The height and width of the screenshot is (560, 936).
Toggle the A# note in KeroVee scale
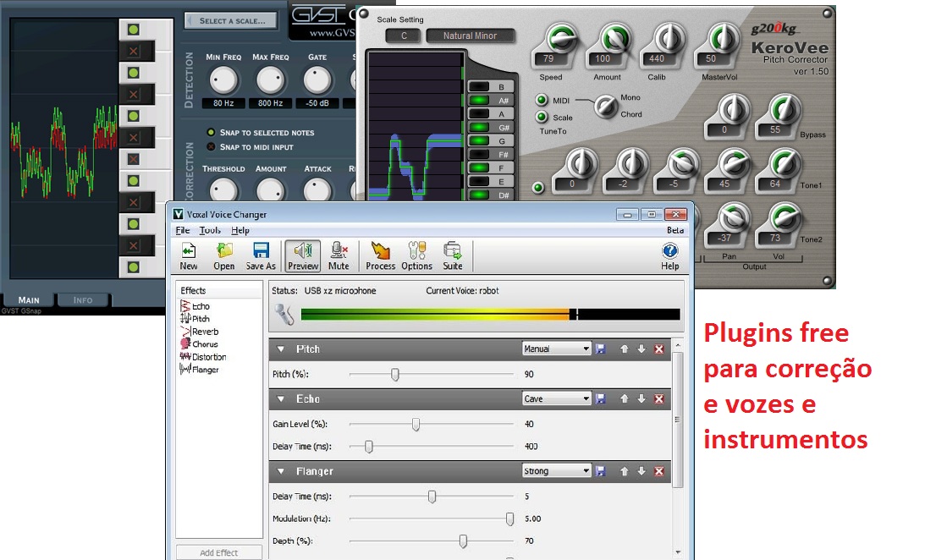click(x=479, y=100)
